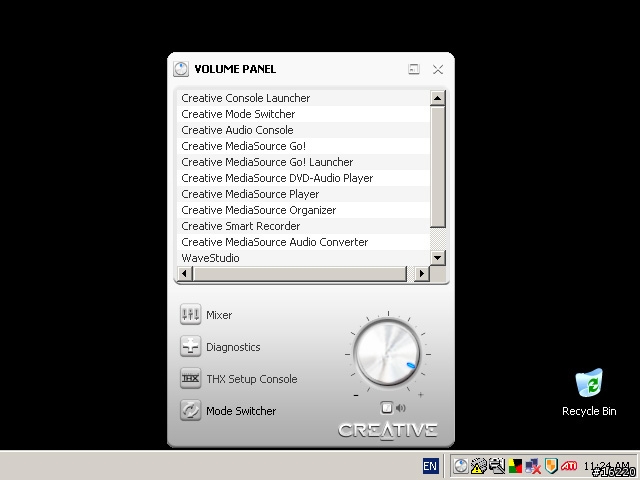Click the security shield tray icon
This screenshot has height=480, width=640.
(x=551, y=466)
